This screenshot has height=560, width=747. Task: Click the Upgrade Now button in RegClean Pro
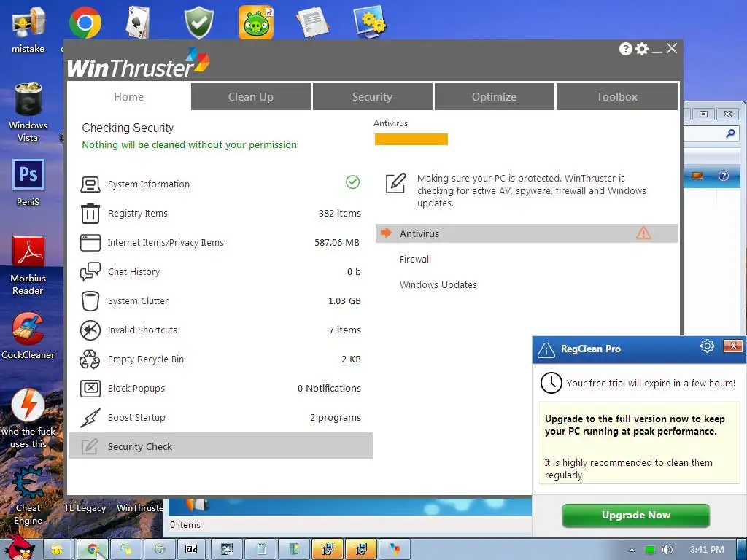pyautogui.click(x=636, y=516)
